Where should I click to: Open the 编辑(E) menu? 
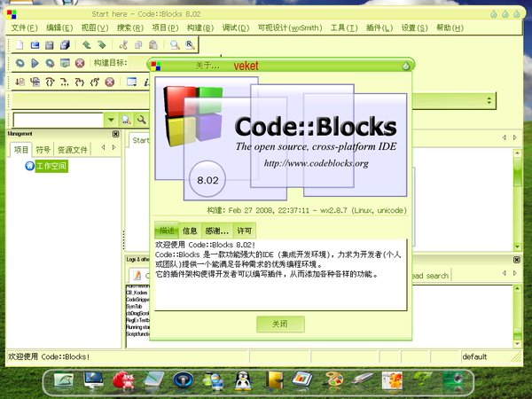59,27
